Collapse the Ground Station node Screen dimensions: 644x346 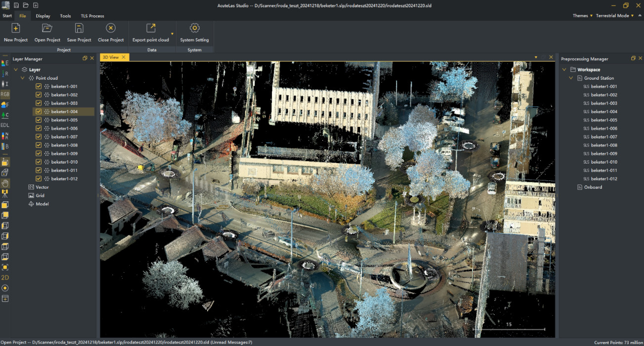point(571,78)
